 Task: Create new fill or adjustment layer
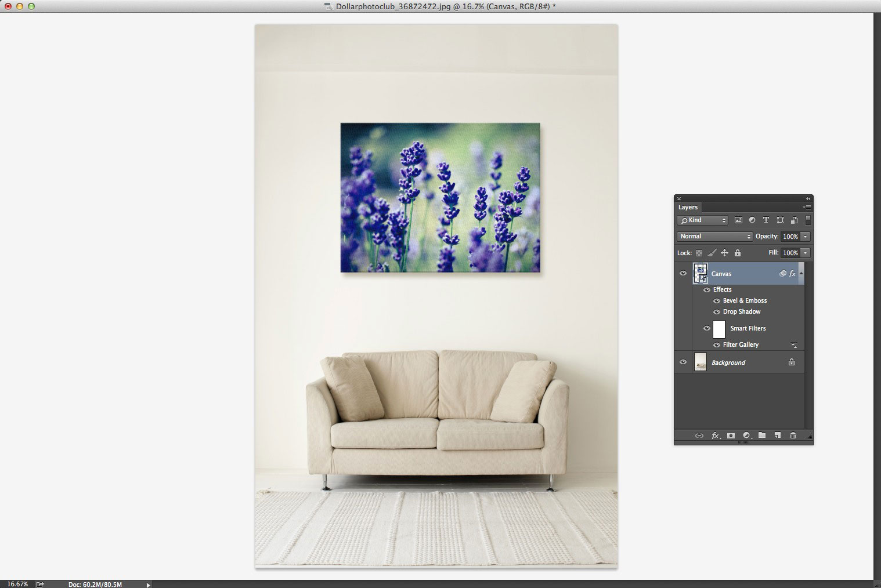(747, 435)
